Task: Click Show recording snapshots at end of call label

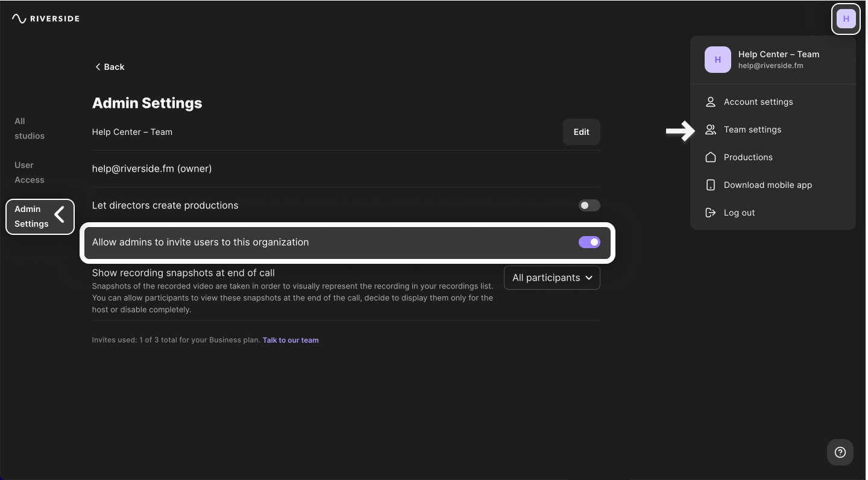Action: [183, 273]
